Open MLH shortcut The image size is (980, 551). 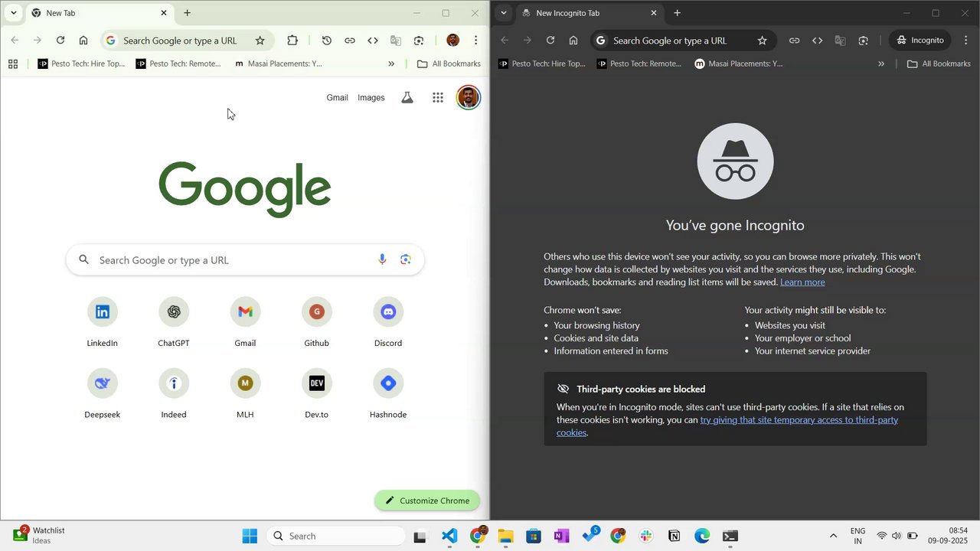coord(245,393)
